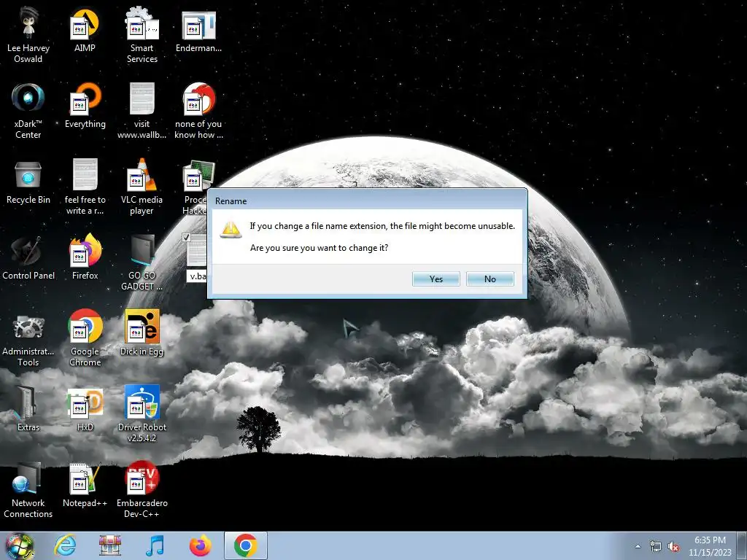Select the Google Chrome desktop shortcut
Screen dimensions: 747x560
pyautogui.click(x=85, y=339)
